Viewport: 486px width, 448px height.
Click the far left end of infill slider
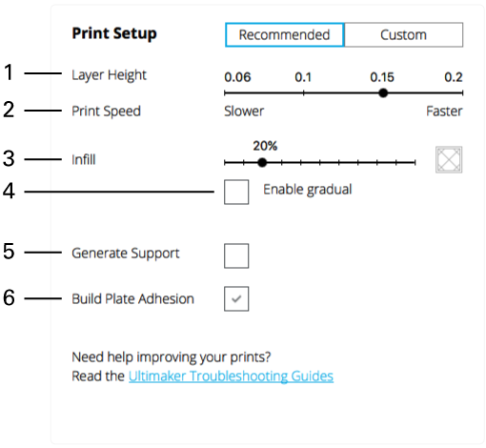pos(225,163)
